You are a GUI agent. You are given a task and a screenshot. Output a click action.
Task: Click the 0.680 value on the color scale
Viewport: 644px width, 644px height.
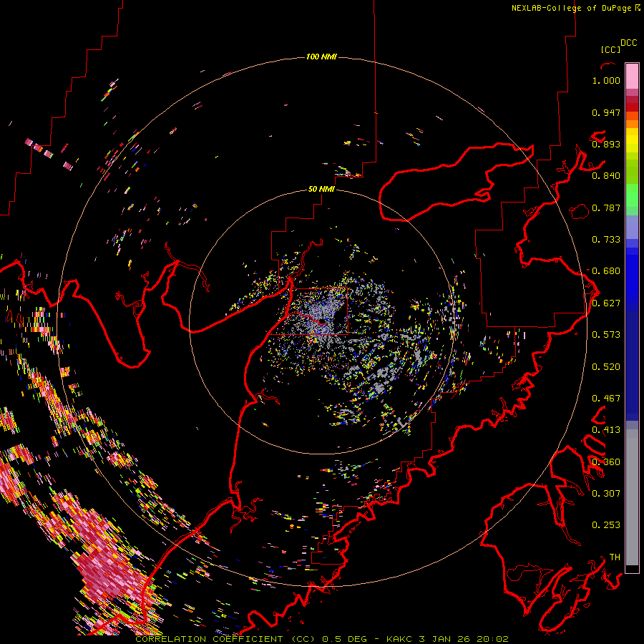tap(606, 271)
